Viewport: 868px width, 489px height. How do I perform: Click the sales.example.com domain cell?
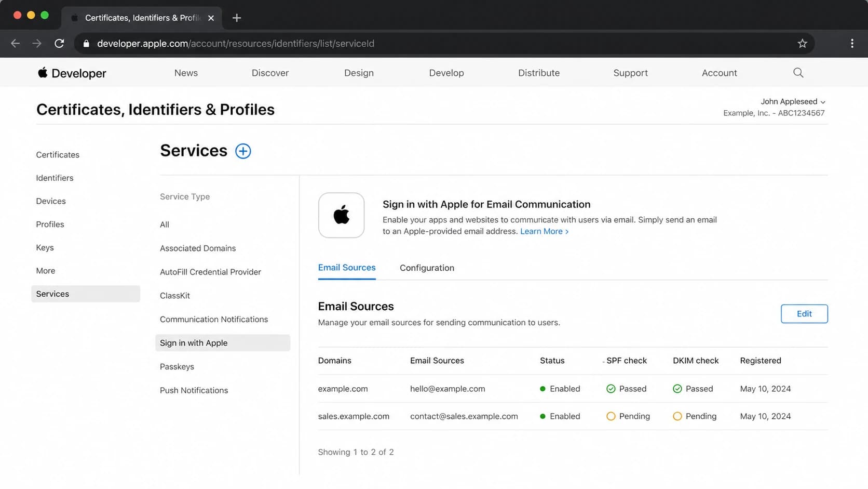click(354, 416)
